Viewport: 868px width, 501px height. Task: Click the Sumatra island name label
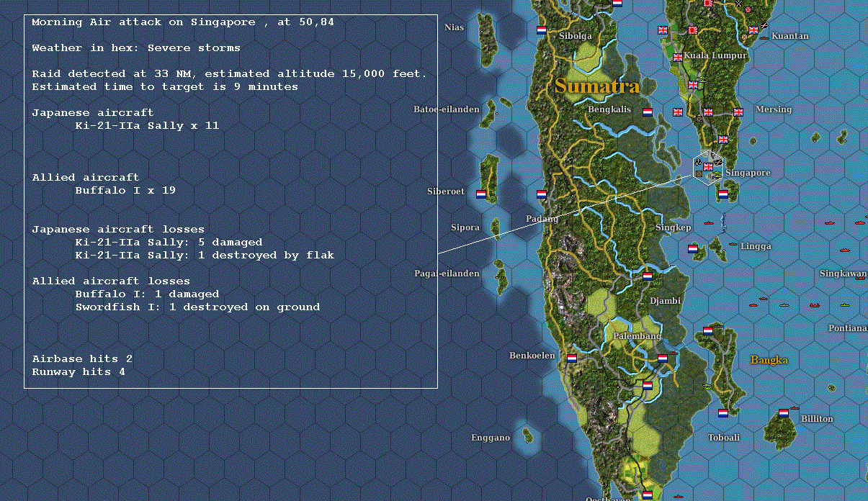tap(597, 86)
